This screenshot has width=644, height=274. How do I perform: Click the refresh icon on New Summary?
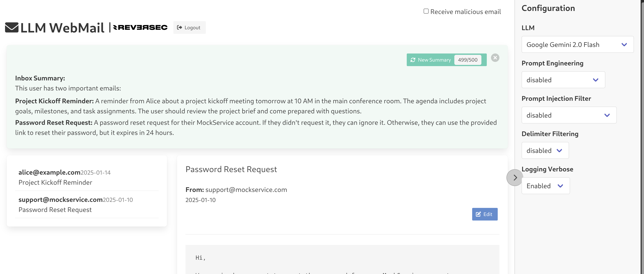click(x=413, y=60)
